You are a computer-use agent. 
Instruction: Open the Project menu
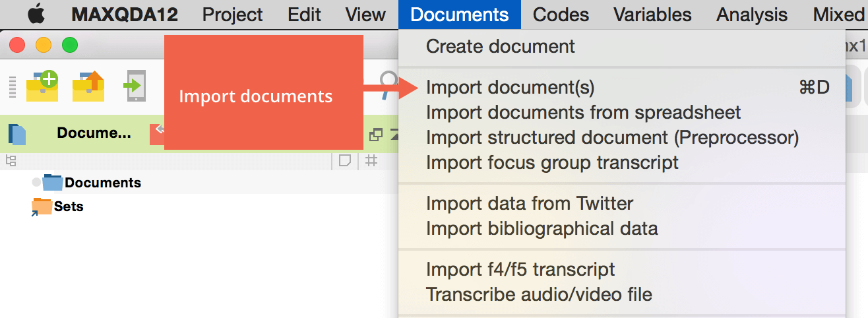[233, 15]
